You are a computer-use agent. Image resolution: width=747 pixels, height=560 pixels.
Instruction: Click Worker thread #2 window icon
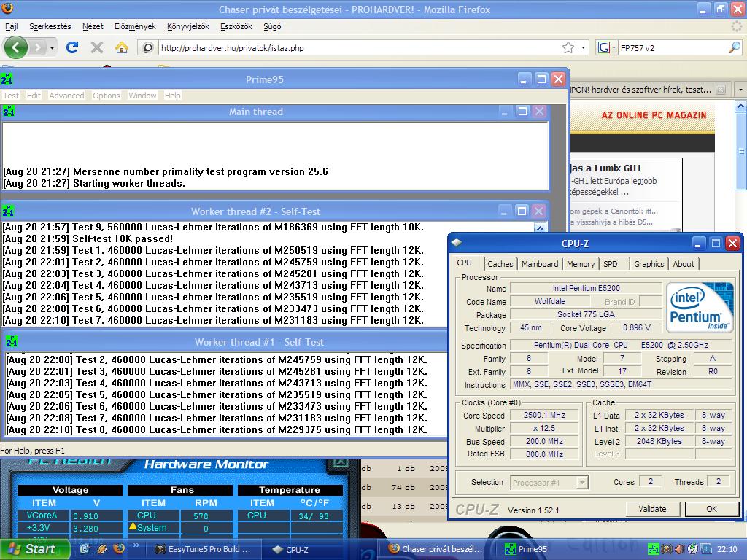coord(8,211)
